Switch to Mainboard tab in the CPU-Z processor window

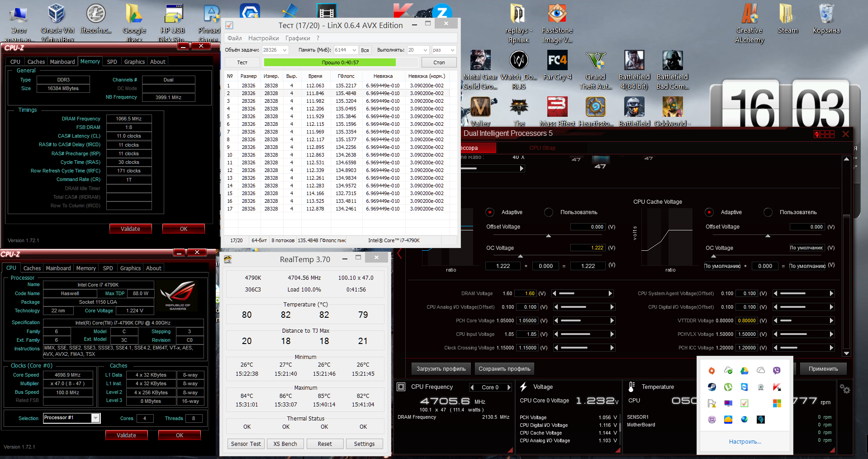pyautogui.click(x=58, y=268)
